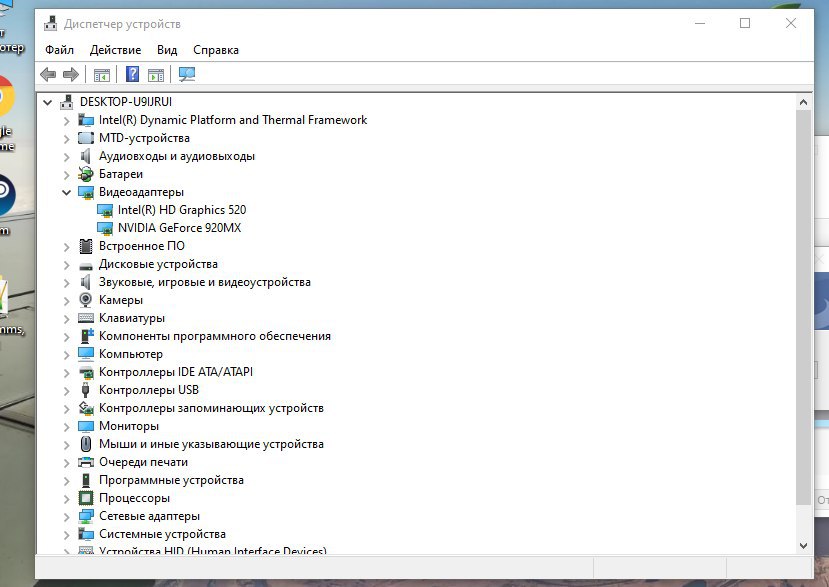Click the Action pane toolbar icon
This screenshot has height=587, width=829.
coord(156,75)
